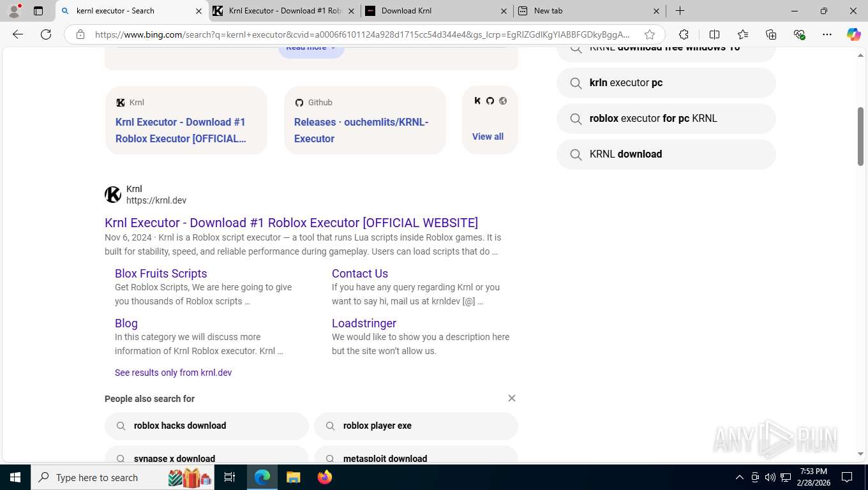View site information lock icon
Image resolution: width=868 pixels, height=490 pixels.
(x=80, y=34)
